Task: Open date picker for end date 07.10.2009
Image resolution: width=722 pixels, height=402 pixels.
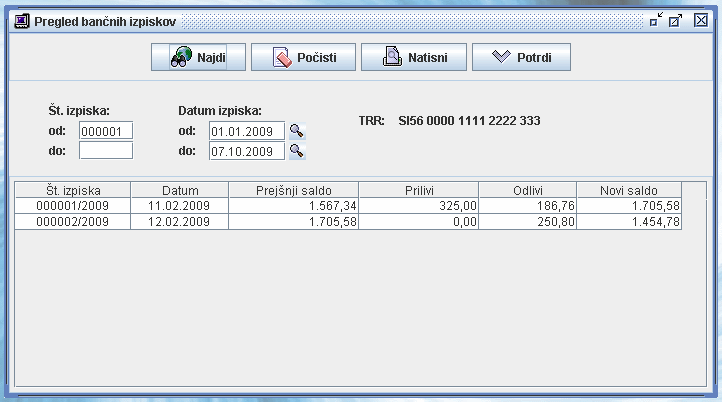Action: [296, 152]
